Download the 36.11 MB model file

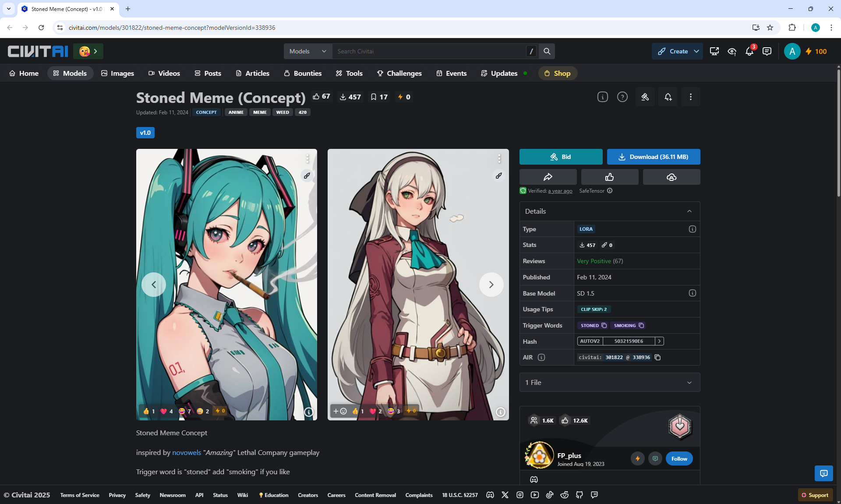[653, 157]
